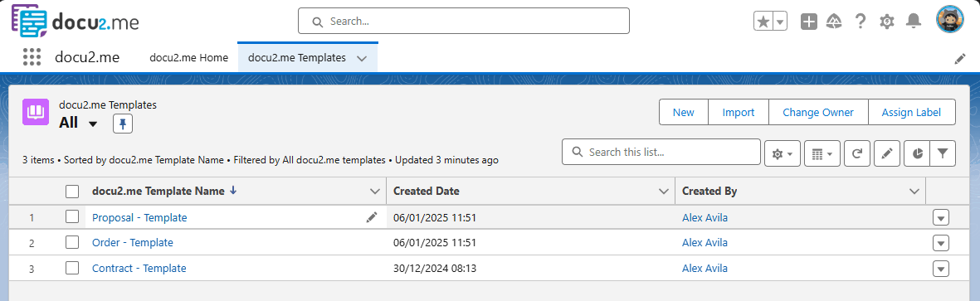Click the Import button
980x301 pixels.
(739, 113)
